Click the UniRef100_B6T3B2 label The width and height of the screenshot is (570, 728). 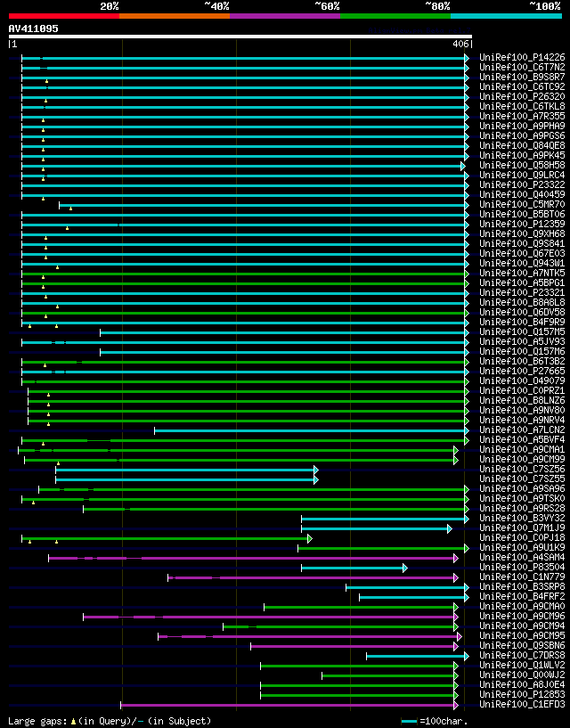[x=522, y=361]
